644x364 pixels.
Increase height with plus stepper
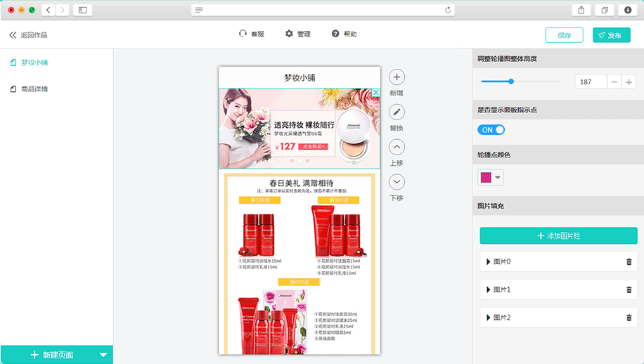[629, 82]
